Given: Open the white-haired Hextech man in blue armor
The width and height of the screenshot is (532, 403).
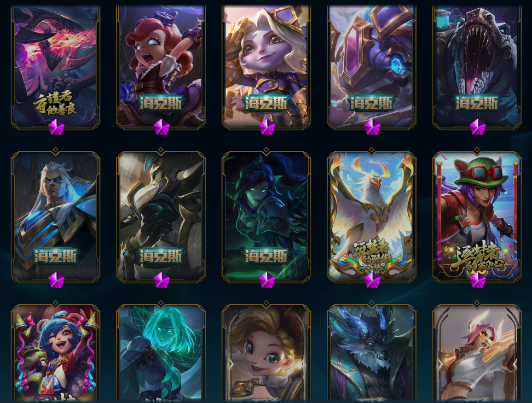Looking at the screenshot, I should point(55,216).
